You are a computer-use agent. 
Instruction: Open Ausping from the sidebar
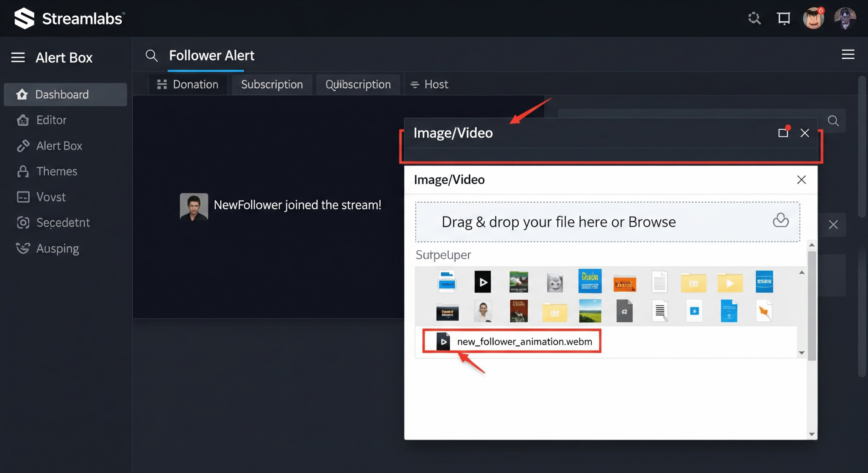(x=57, y=248)
